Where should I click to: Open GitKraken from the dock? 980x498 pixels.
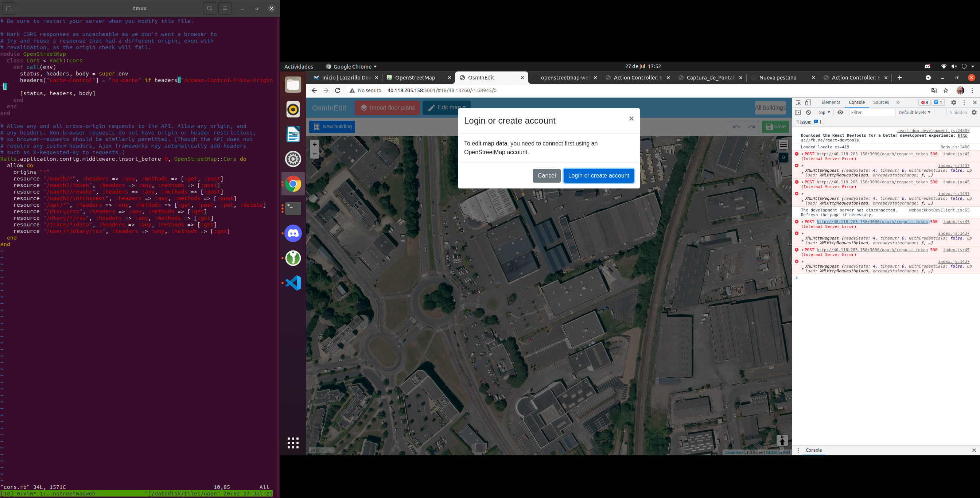coord(293,258)
